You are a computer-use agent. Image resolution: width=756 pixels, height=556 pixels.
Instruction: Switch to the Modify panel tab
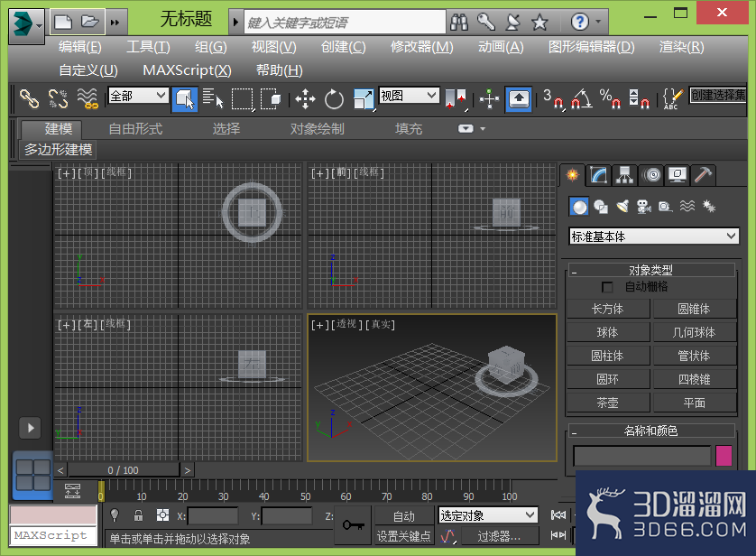click(x=598, y=174)
